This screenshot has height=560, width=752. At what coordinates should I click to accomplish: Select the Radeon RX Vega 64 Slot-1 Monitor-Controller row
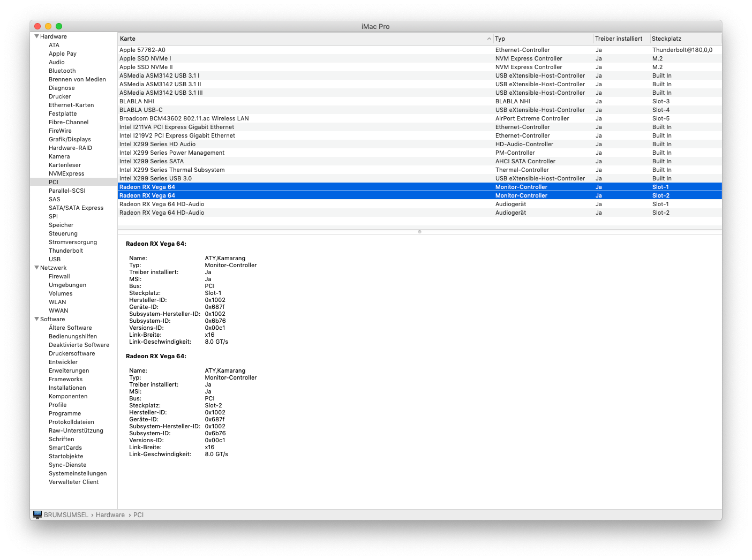tap(420, 187)
